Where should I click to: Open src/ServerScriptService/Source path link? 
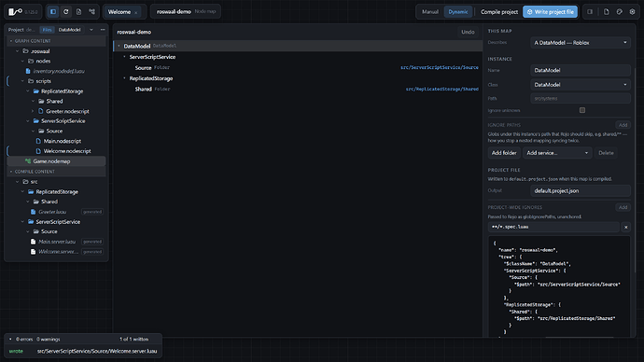coord(440,67)
